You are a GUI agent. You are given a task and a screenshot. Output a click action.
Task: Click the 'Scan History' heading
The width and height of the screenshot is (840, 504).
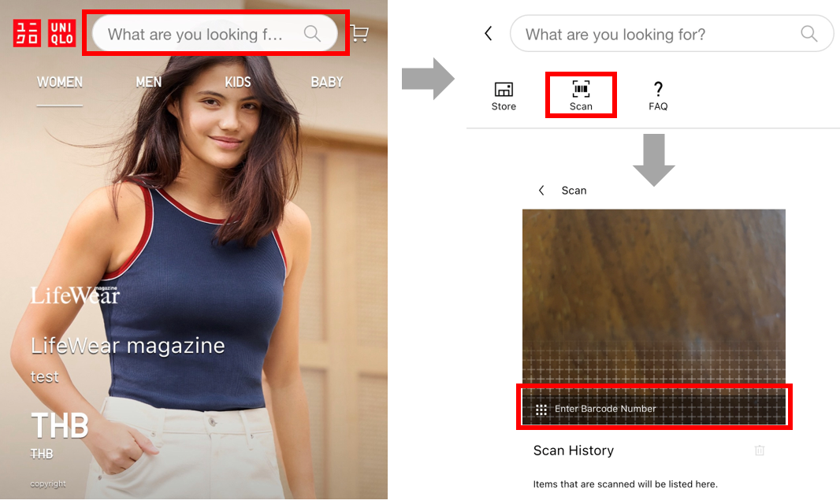tap(573, 450)
